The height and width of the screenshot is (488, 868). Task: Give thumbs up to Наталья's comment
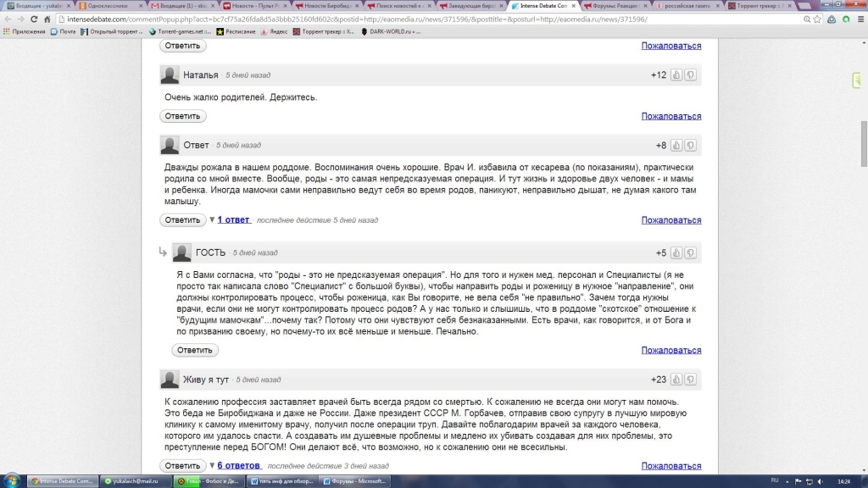coord(676,75)
